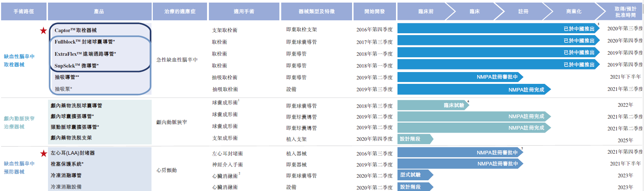Click the 型式試驗 progress bar
This screenshot has height=191, width=644.
click(x=415, y=175)
